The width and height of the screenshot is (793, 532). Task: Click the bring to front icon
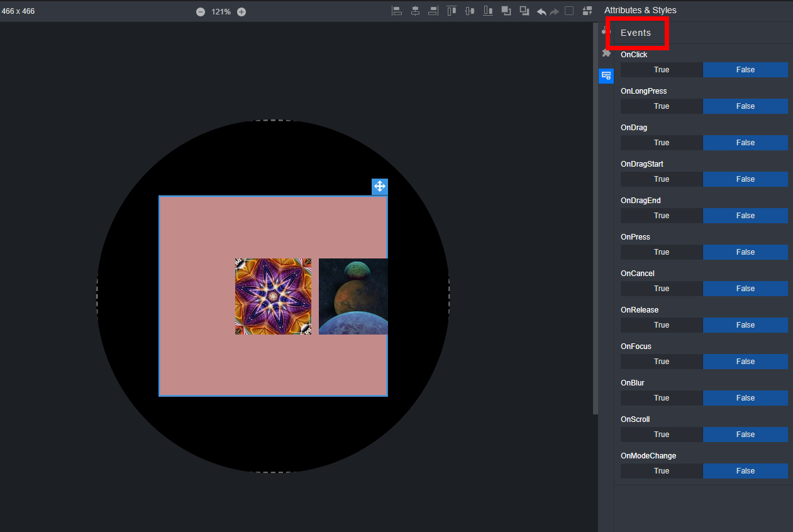click(x=506, y=11)
